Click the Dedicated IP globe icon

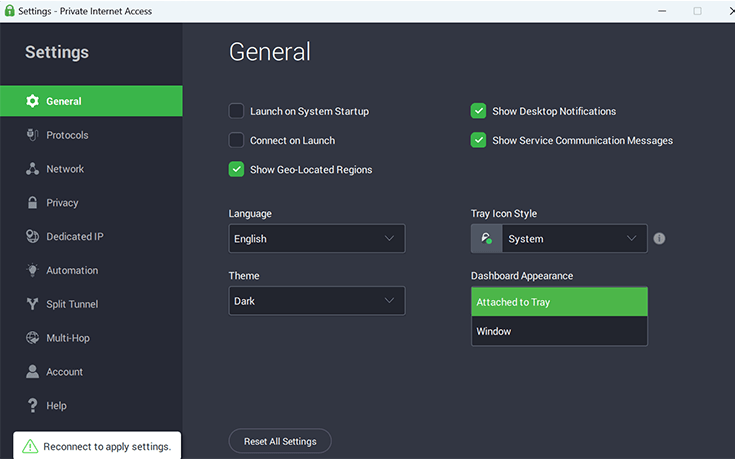(32, 236)
